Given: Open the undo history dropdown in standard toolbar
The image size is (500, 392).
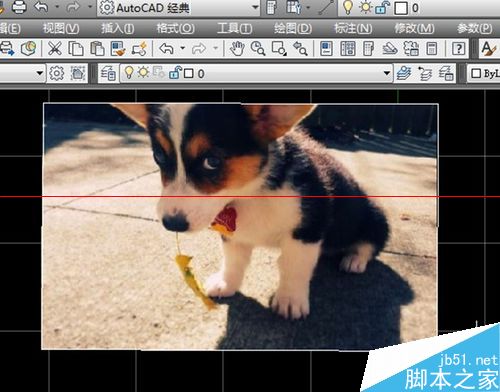Looking at the screenshot, I should click(x=183, y=49).
